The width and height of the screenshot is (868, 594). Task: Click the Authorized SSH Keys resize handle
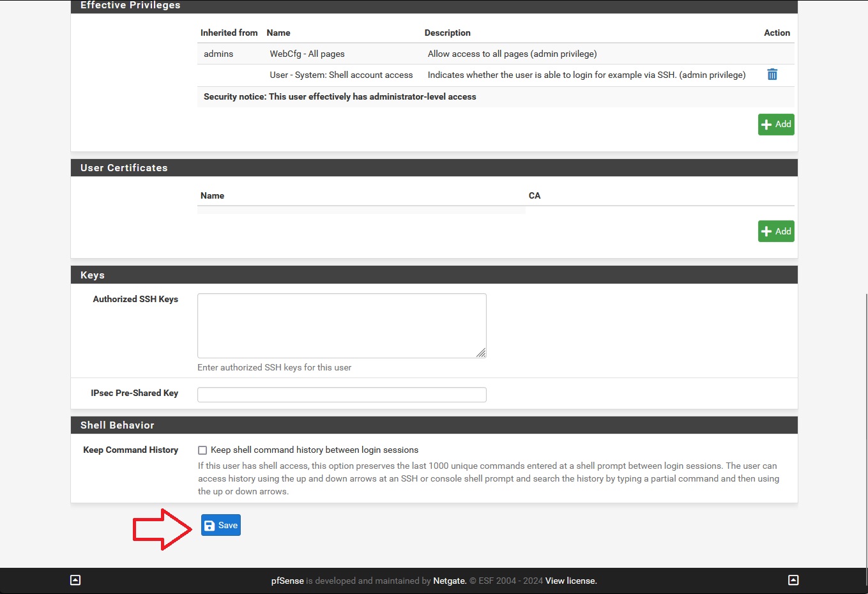[481, 353]
